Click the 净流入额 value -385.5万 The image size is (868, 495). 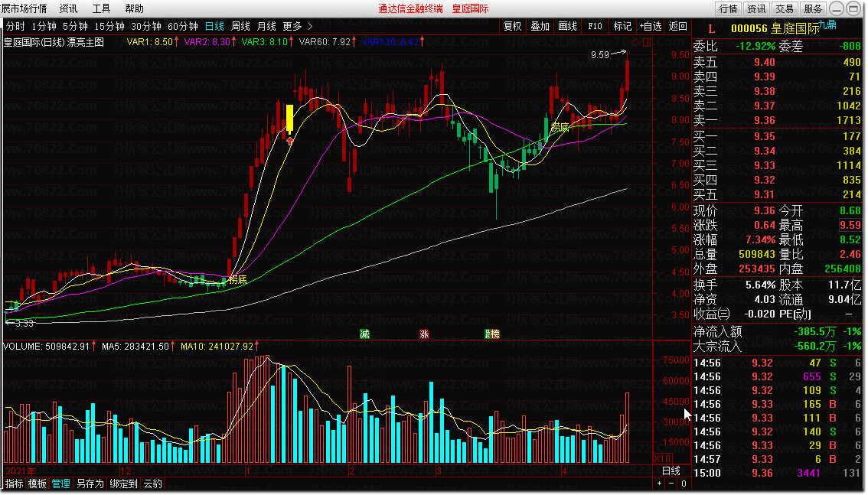(x=815, y=331)
